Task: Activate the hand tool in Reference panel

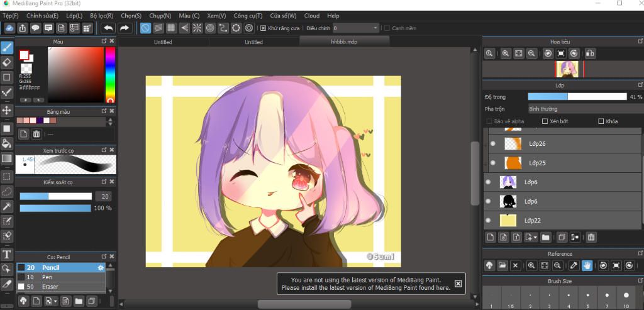Action: 587,265
